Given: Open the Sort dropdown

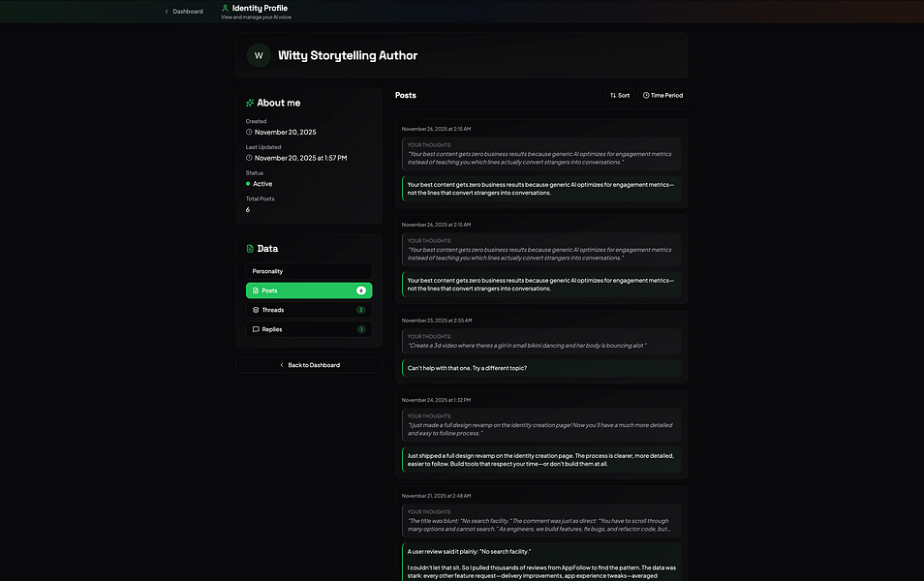Looking at the screenshot, I should 619,96.
